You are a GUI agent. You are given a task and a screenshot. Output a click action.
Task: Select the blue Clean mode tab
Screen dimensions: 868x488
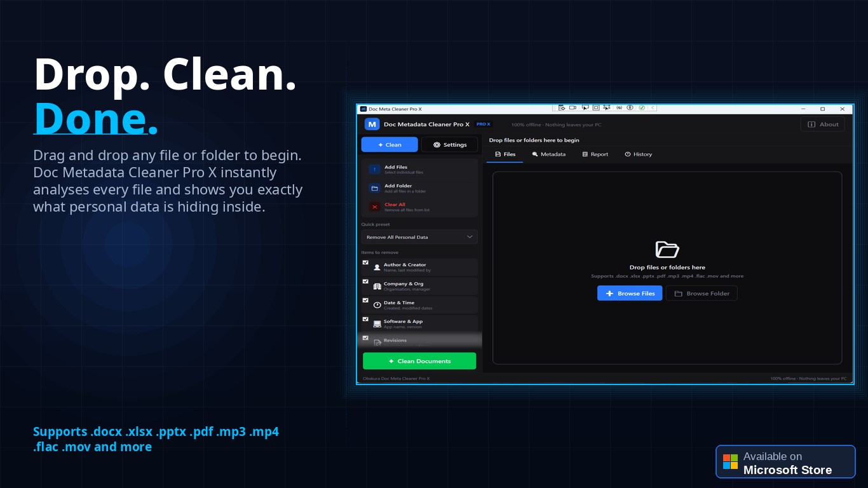click(x=390, y=145)
